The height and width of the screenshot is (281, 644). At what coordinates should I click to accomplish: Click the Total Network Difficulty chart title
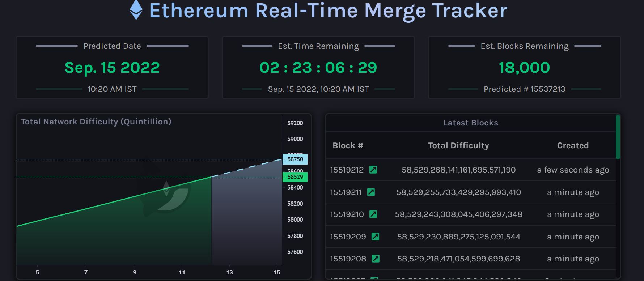(x=96, y=122)
